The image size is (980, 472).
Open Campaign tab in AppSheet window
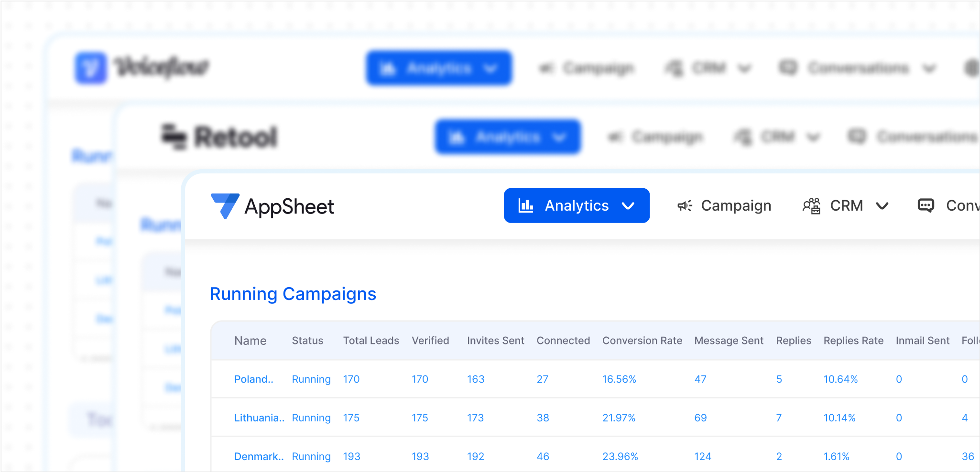724,205
